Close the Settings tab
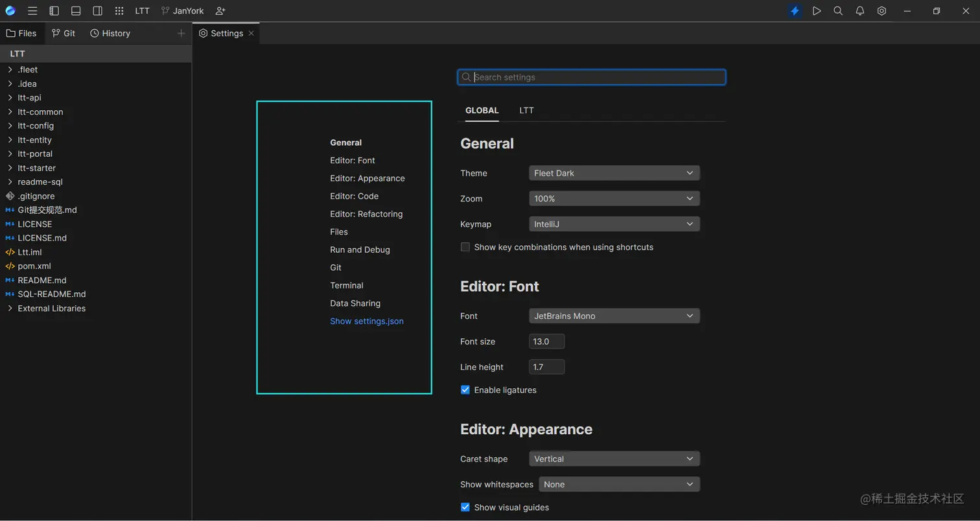Image resolution: width=980 pixels, height=521 pixels. 251,33
